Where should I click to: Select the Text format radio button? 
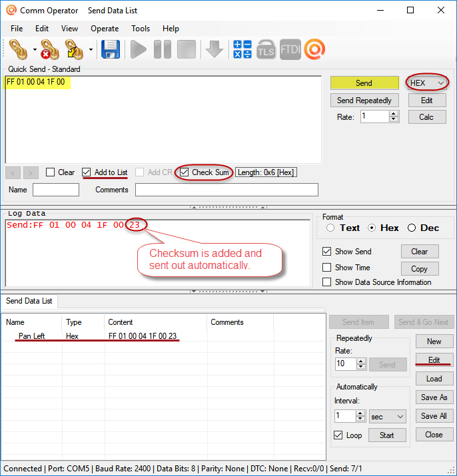pyautogui.click(x=330, y=228)
